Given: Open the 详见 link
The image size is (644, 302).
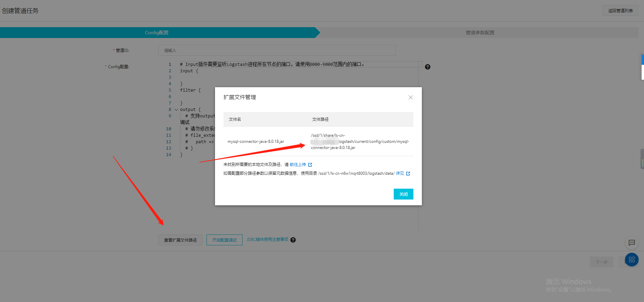Looking at the screenshot, I should 400,173.
